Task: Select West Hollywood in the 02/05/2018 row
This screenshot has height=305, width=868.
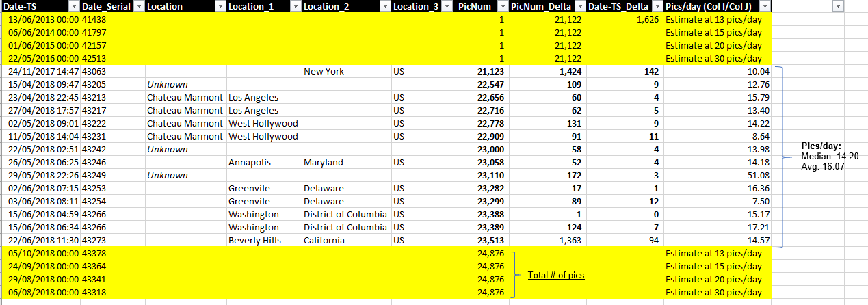Action: pyautogui.click(x=264, y=124)
